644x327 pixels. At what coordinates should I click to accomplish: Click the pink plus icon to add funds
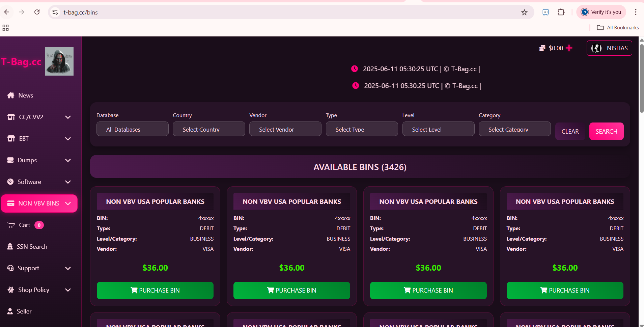[x=569, y=48]
